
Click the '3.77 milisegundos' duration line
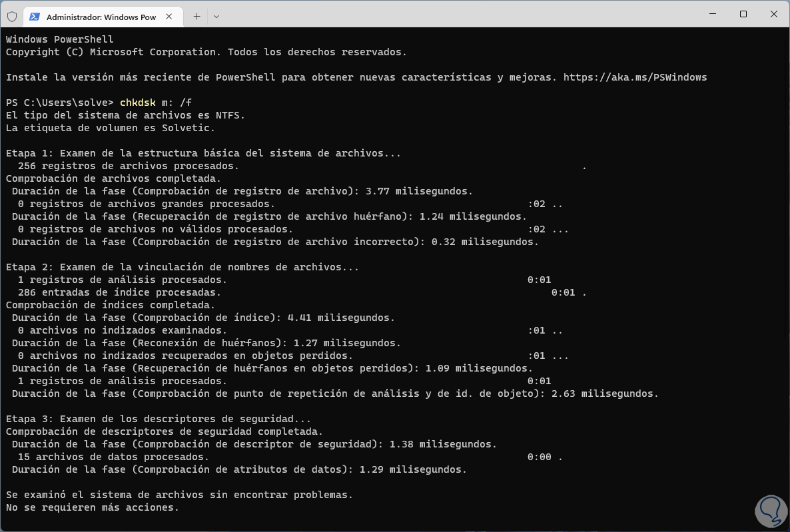pos(242,191)
